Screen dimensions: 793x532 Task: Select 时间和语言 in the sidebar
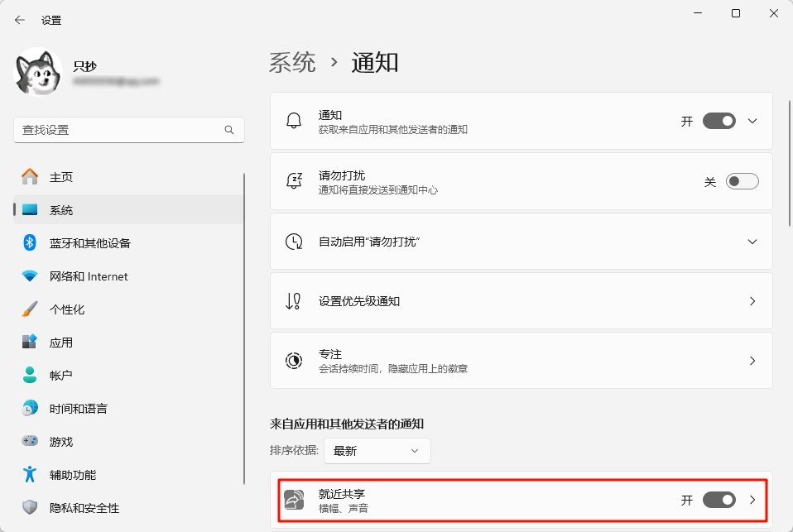(78, 409)
